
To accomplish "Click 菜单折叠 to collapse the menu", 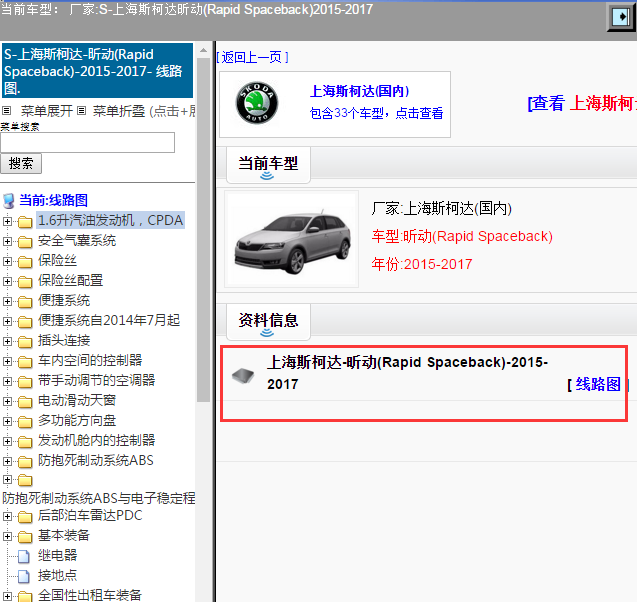I will (x=119, y=110).
